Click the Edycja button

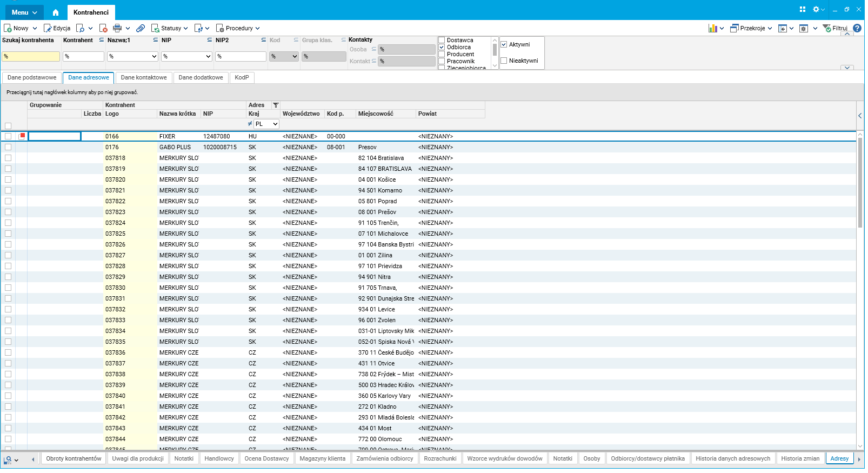point(57,28)
